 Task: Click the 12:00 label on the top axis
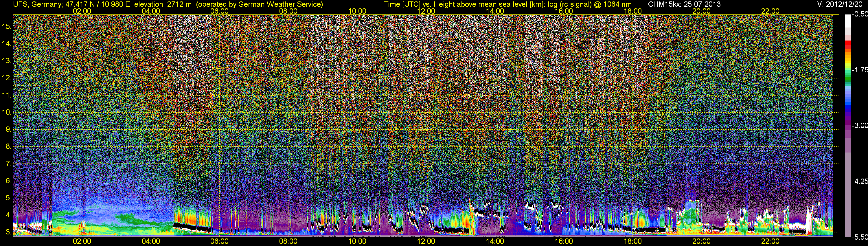tap(426, 11)
